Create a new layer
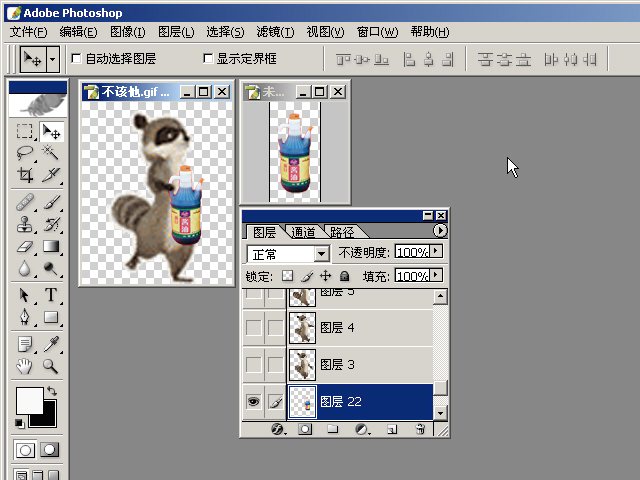The image size is (640, 480). pyautogui.click(x=392, y=429)
